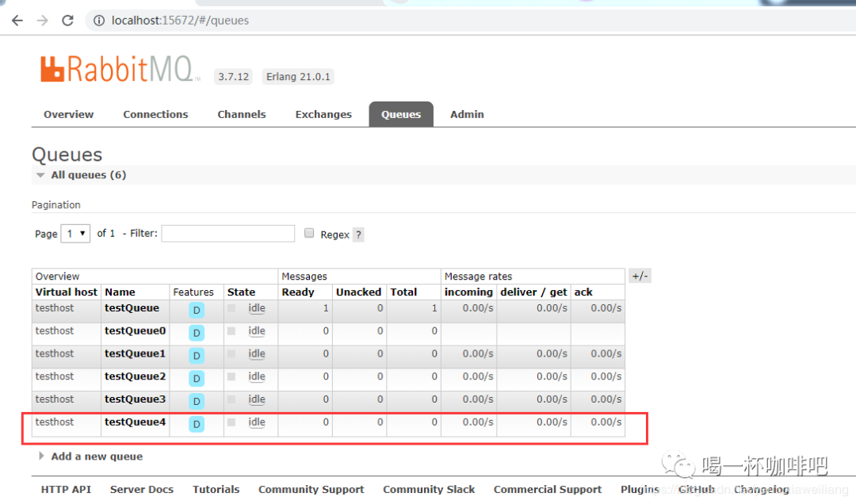Switch to the Channels tab
This screenshot has height=504, width=856.
[x=242, y=115]
